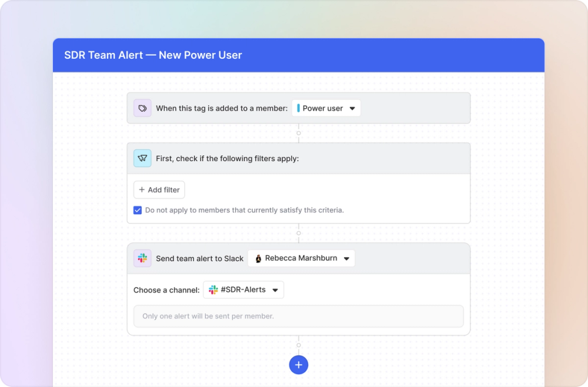Click the 'Send team alert to Slack' header

point(199,258)
